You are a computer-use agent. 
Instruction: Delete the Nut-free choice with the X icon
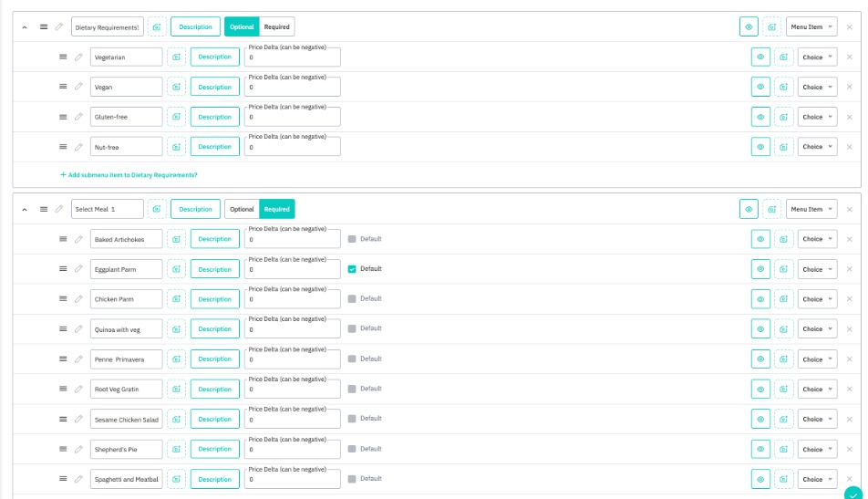coord(849,147)
